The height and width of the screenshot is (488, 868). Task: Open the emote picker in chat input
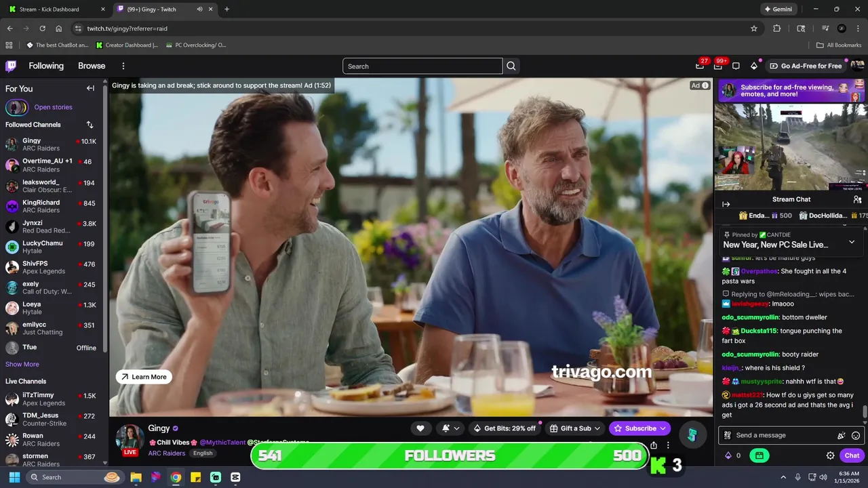coord(856,435)
